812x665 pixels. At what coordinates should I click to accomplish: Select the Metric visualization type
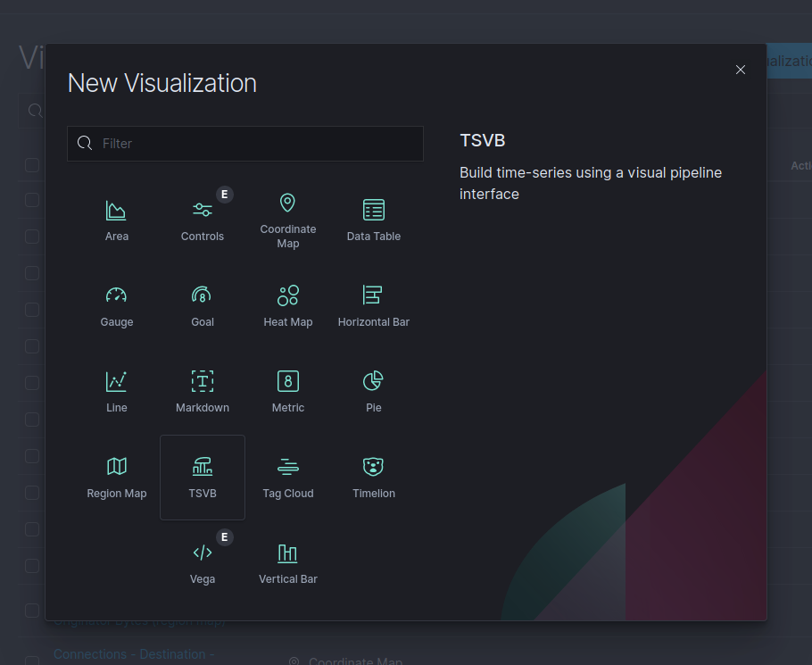pyautogui.click(x=287, y=389)
